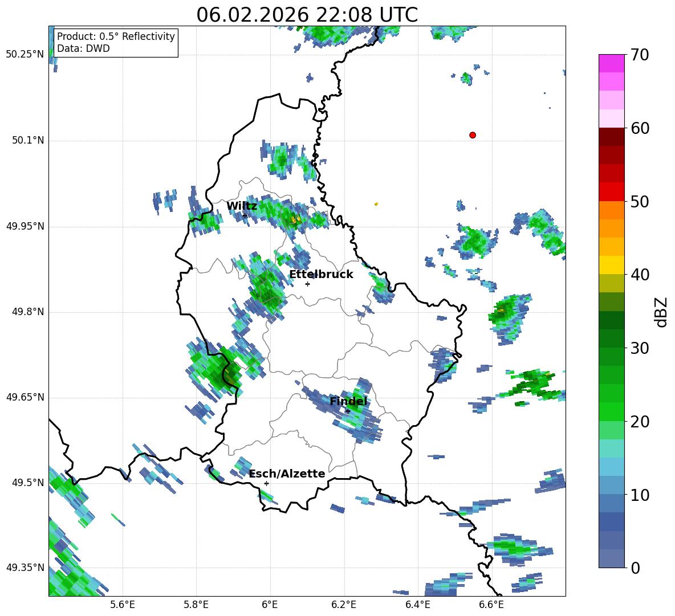675x616 pixels.
Task: Select the Wiltz city label
Action: [242, 206]
